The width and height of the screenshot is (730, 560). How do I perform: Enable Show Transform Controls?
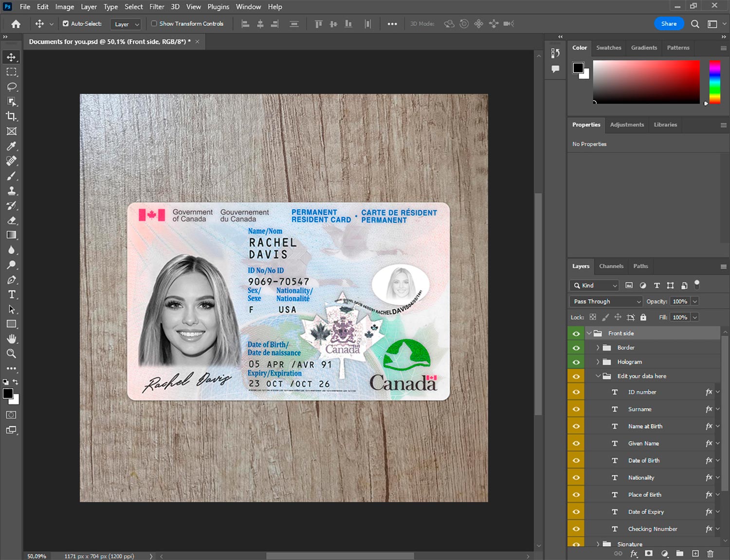coord(154,23)
